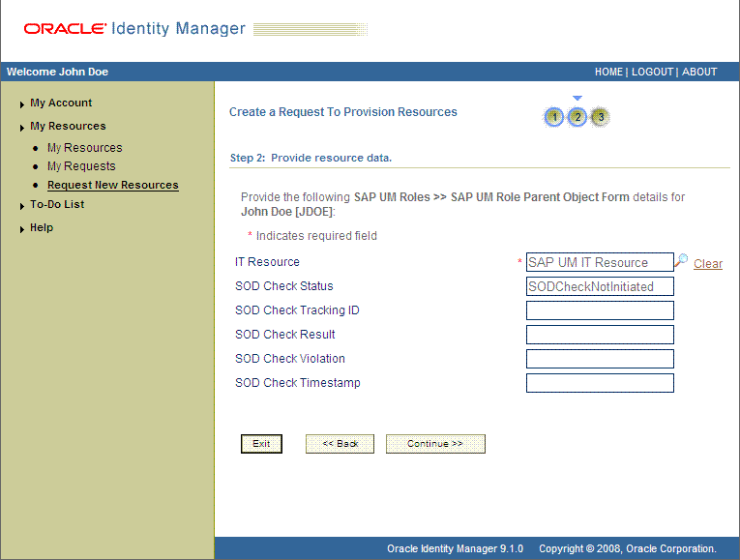Click the 'SOD Check Tracking ID' label
The width and height of the screenshot is (740, 560).
pyautogui.click(x=297, y=309)
